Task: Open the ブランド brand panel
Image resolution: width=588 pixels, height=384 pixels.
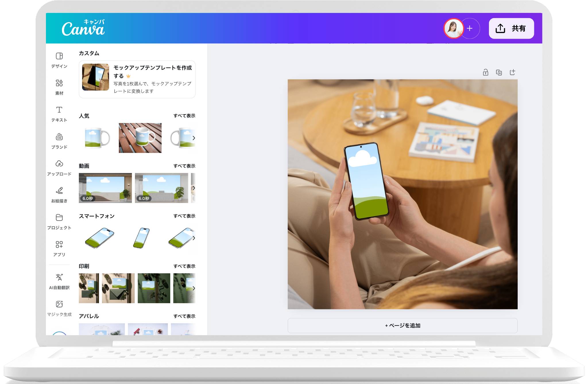Action: [59, 141]
